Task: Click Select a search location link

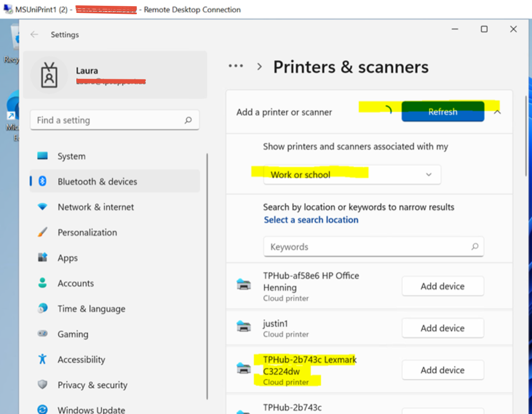Action: coord(311,220)
